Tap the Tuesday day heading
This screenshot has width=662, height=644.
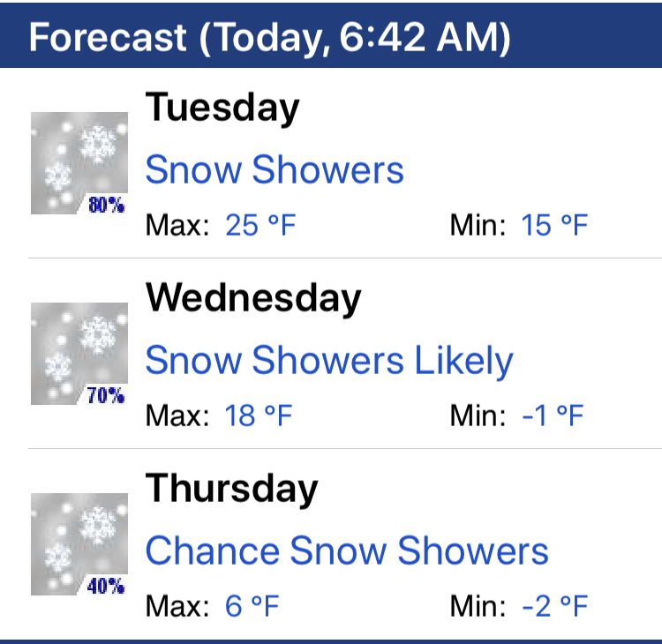coord(222,108)
